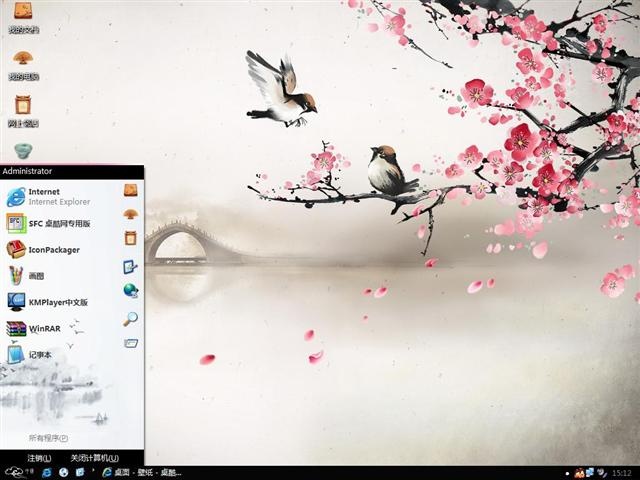Launch WinRAR from the Start menu

(x=33, y=329)
